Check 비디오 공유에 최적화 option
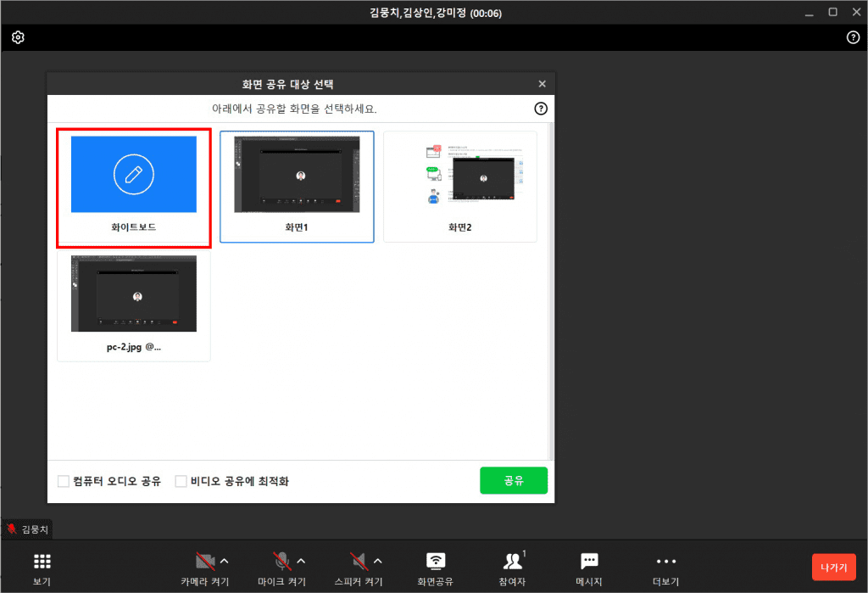The width and height of the screenshot is (868, 593). (x=181, y=481)
